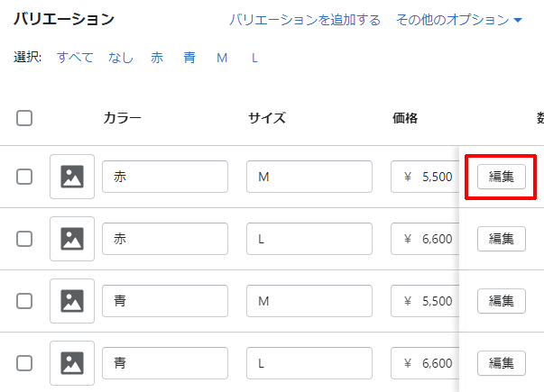Click 編集 button for 赤 M variant
Screen dimensions: 544x392
(x=502, y=177)
